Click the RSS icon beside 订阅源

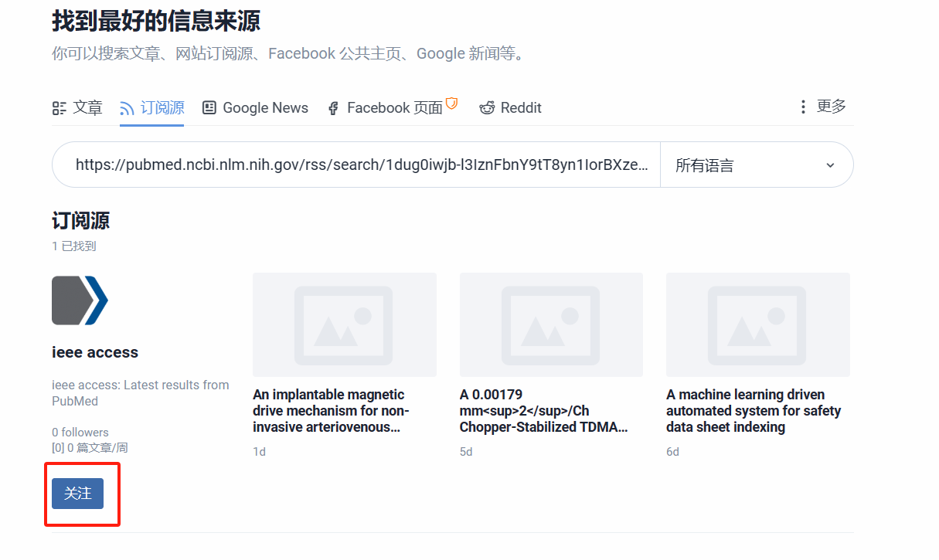pyautogui.click(x=128, y=108)
